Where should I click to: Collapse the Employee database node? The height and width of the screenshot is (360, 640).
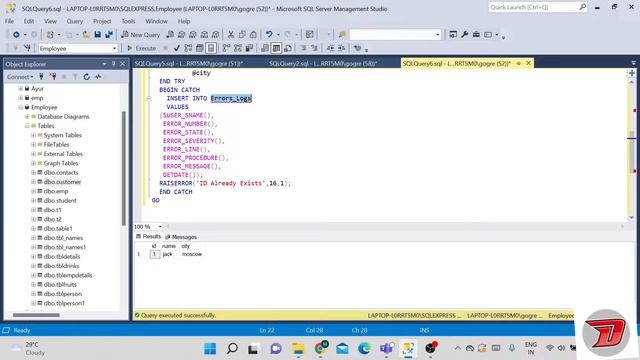[x=20, y=107]
